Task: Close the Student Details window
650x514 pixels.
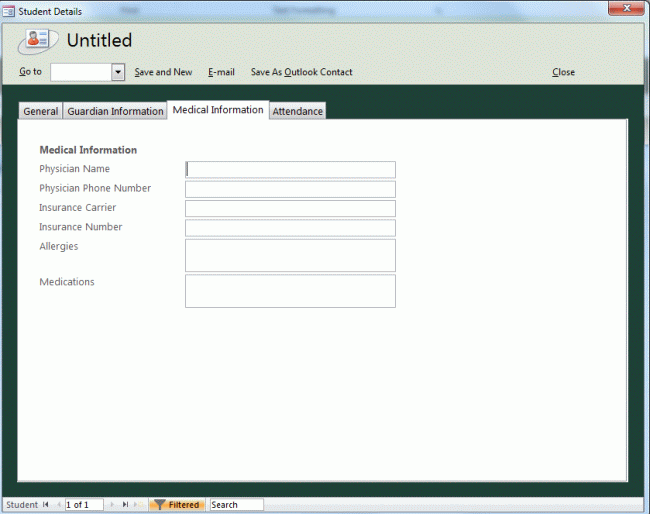Action: pyautogui.click(x=626, y=8)
